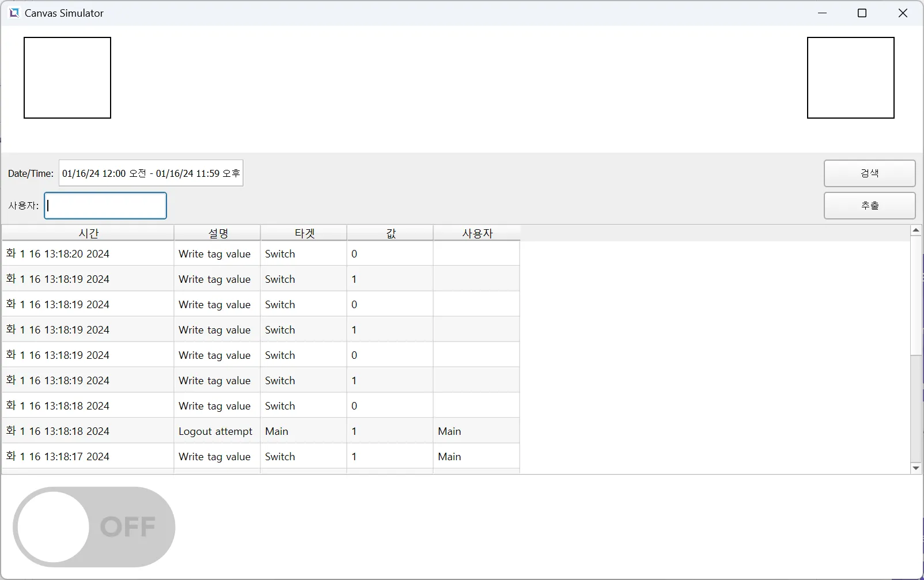
Task: Click the empty square box at top right
Action: 850,78
